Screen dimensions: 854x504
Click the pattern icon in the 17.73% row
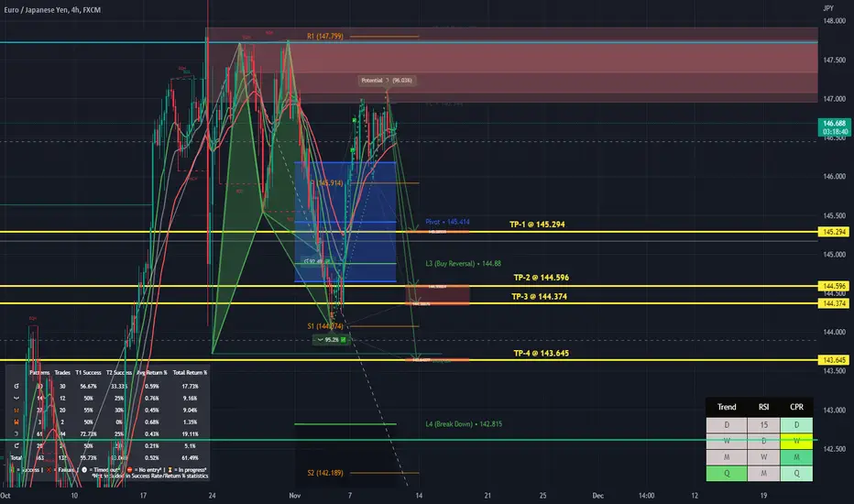(16, 387)
